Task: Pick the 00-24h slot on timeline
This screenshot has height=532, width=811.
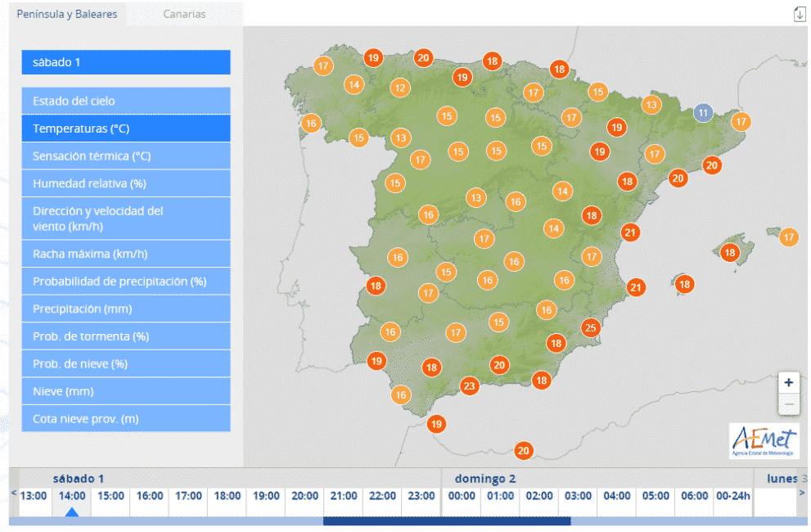Action: (733, 496)
